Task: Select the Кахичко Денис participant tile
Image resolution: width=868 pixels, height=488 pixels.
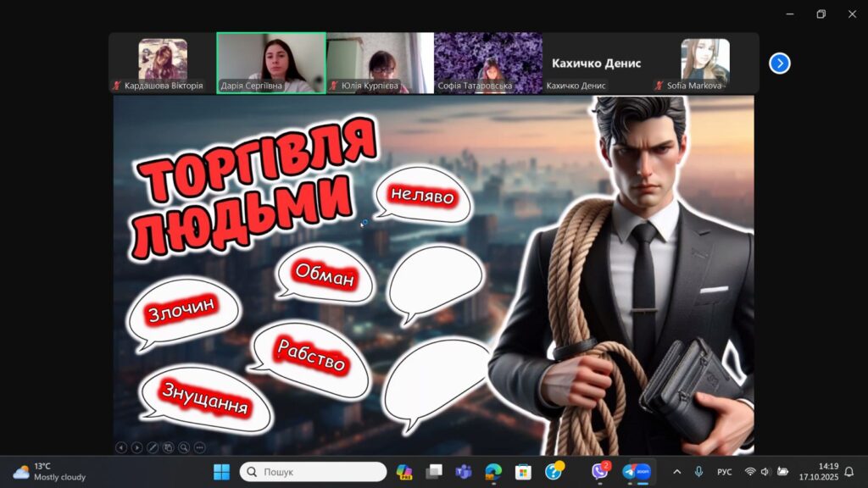Action: point(596,63)
